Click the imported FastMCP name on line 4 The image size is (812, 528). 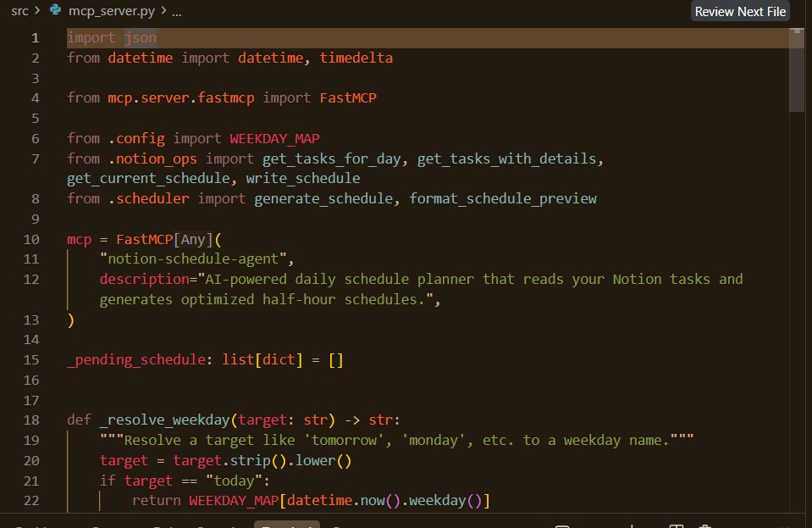pyautogui.click(x=348, y=98)
